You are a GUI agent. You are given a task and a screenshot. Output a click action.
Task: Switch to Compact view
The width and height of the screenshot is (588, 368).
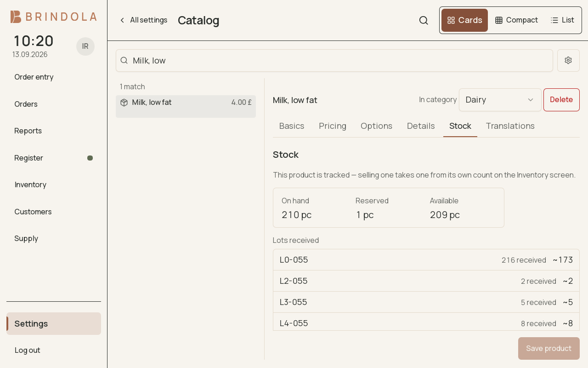tap(516, 20)
